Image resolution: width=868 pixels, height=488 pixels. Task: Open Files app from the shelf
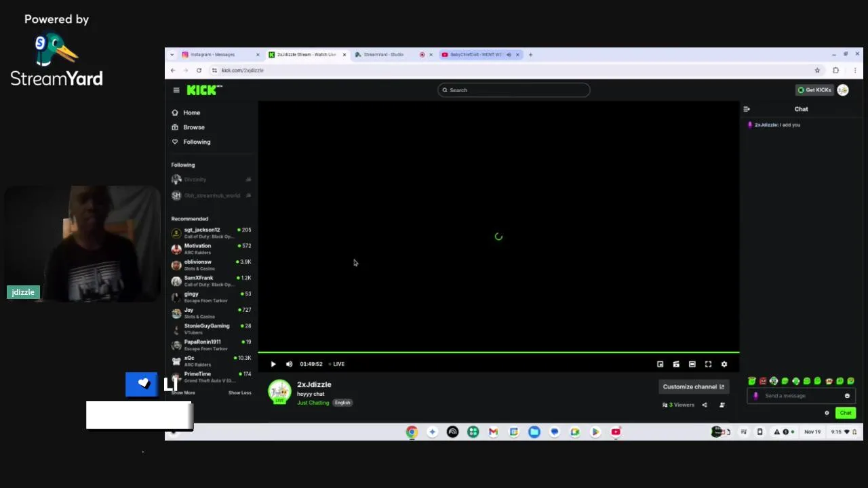pos(534,432)
